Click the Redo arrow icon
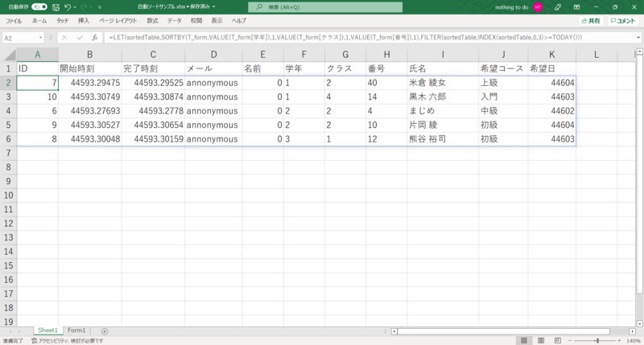 pos(85,7)
